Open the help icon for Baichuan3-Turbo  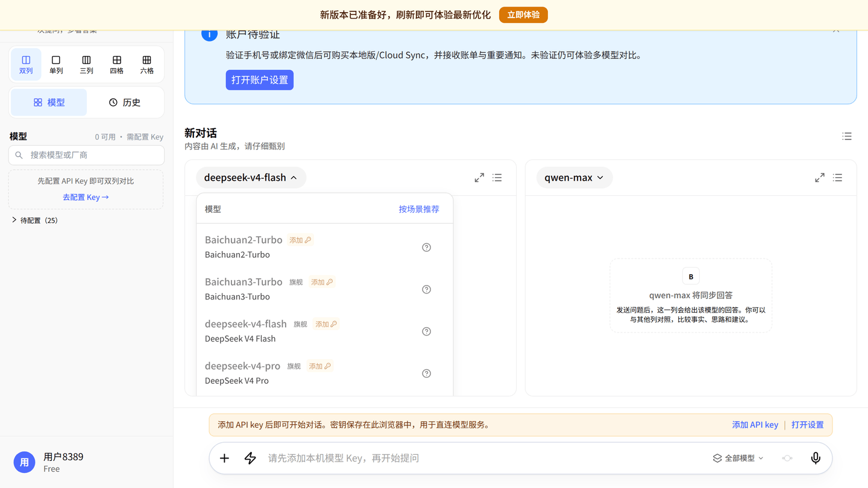tap(427, 290)
